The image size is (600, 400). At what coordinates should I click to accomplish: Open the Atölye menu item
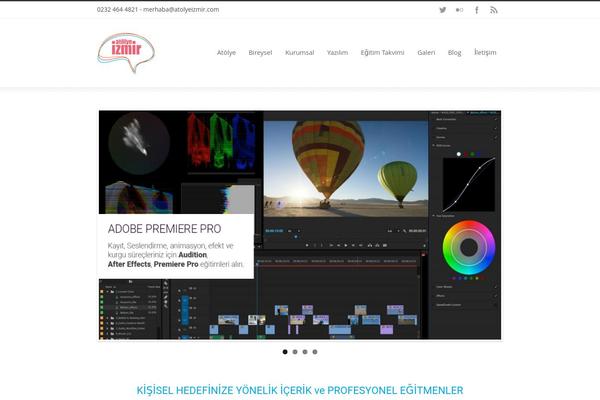[x=226, y=52]
